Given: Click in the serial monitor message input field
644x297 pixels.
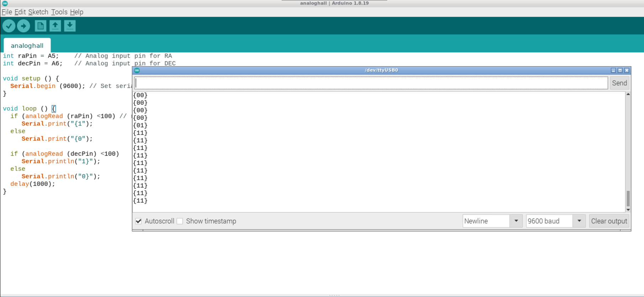Looking at the screenshot, I should (371, 83).
